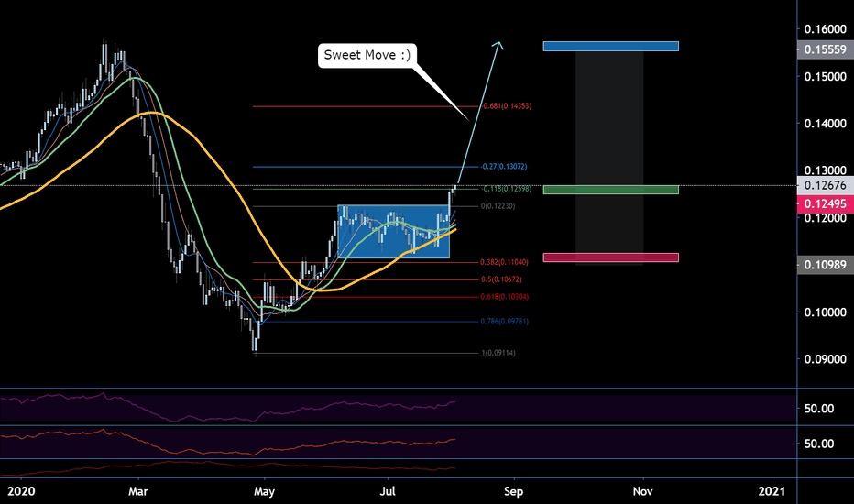
Task: Click the current price label 0.12676
Action: [x=825, y=185]
